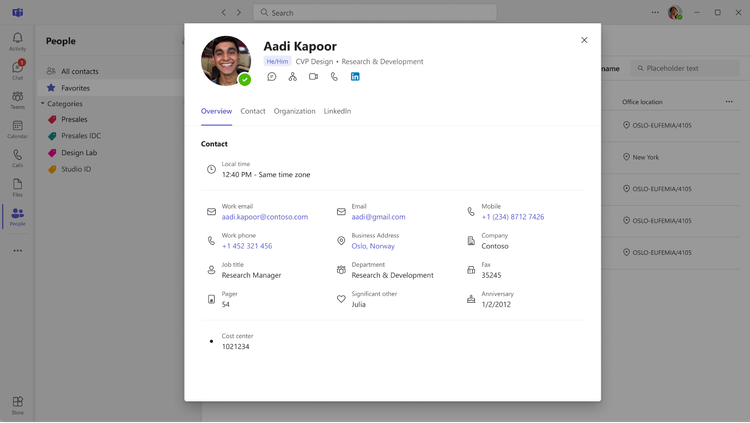The height and width of the screenshot is (423, 750).
Task: Click the Office location column header
Action: [642, 102]
